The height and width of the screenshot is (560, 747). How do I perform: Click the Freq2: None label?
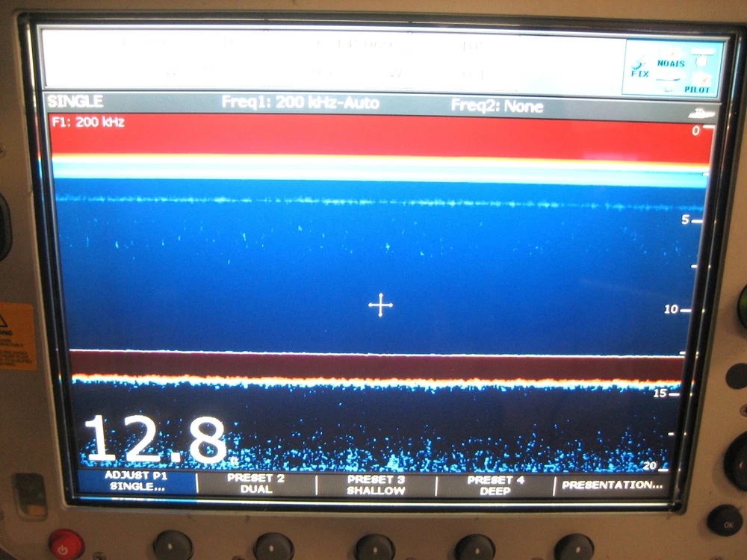click(x=497, y=106)
